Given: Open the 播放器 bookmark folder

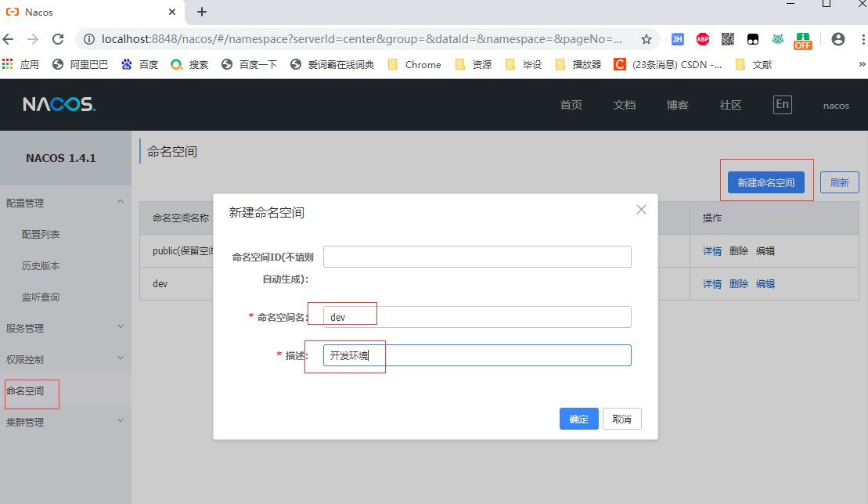Looking at the screenshot, I should 578,65.
